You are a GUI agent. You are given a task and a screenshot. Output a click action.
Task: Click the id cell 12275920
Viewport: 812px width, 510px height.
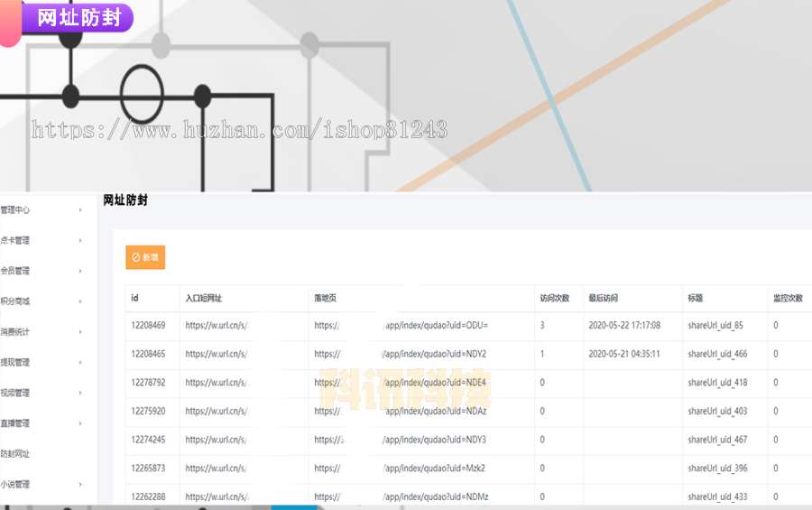149,411
